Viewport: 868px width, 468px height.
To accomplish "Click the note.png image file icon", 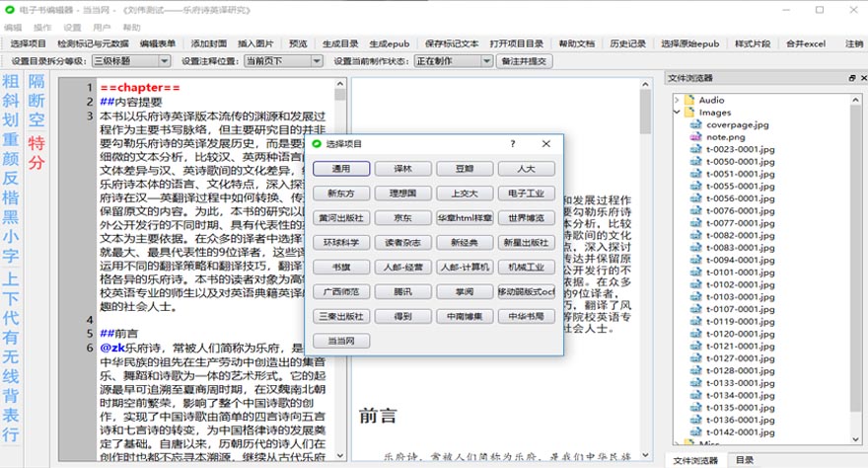I will (x=694, y=137).
